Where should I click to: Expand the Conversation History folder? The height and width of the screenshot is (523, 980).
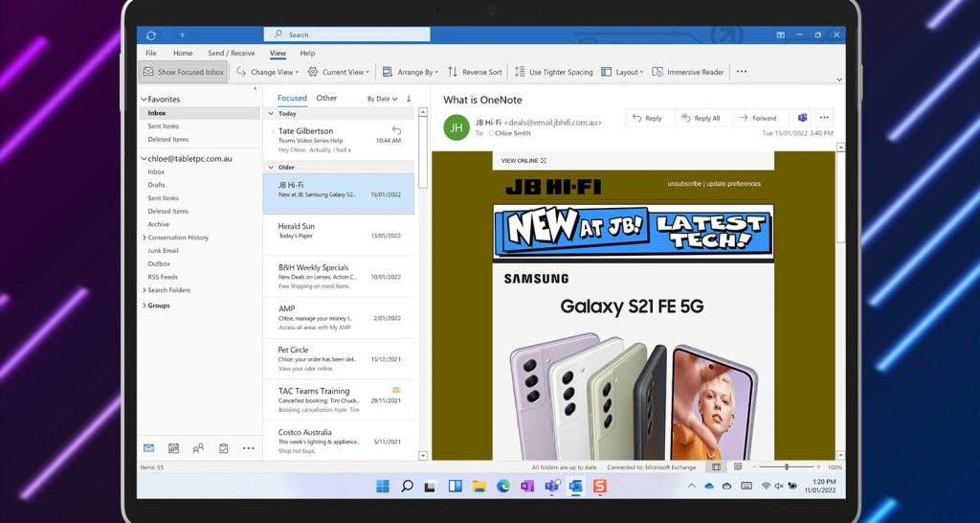point(145,238)
